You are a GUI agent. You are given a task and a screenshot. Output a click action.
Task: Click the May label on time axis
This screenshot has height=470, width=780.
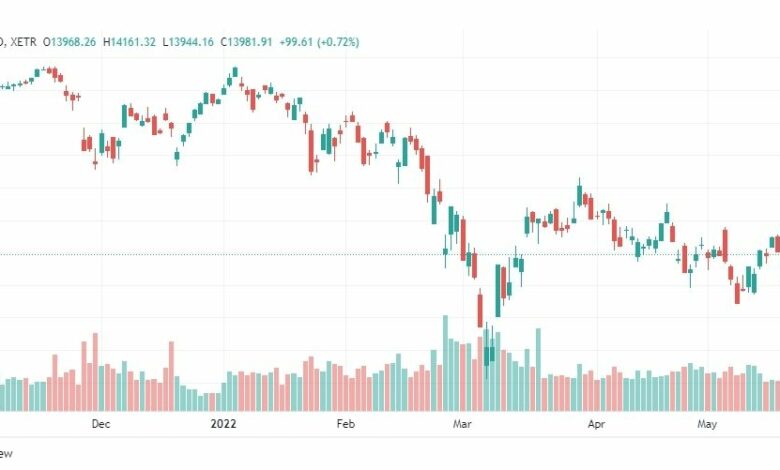coord(707,424)
